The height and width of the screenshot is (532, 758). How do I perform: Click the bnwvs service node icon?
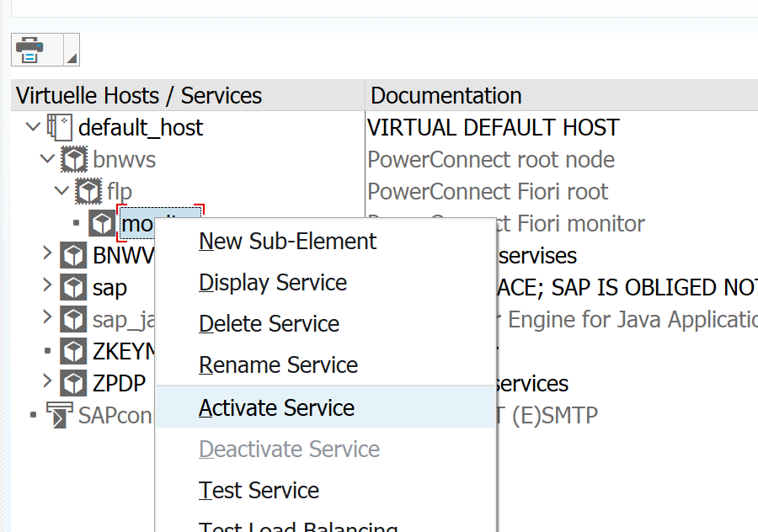74,159
